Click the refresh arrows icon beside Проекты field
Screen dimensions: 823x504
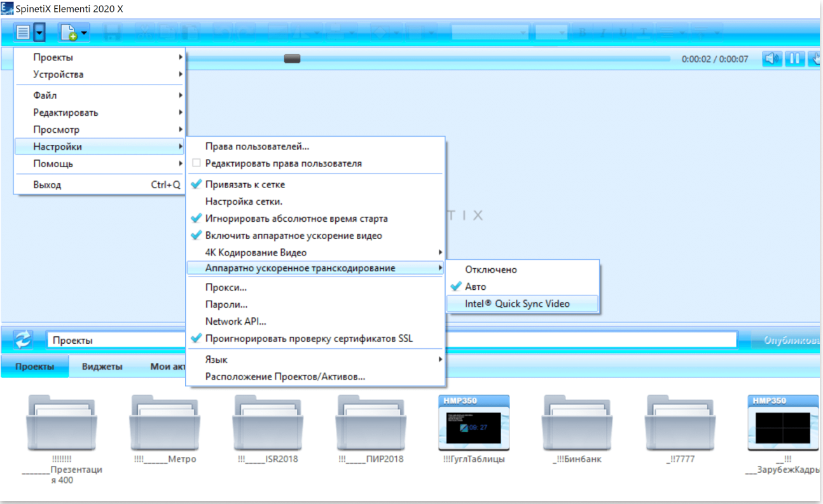(24, 339)
